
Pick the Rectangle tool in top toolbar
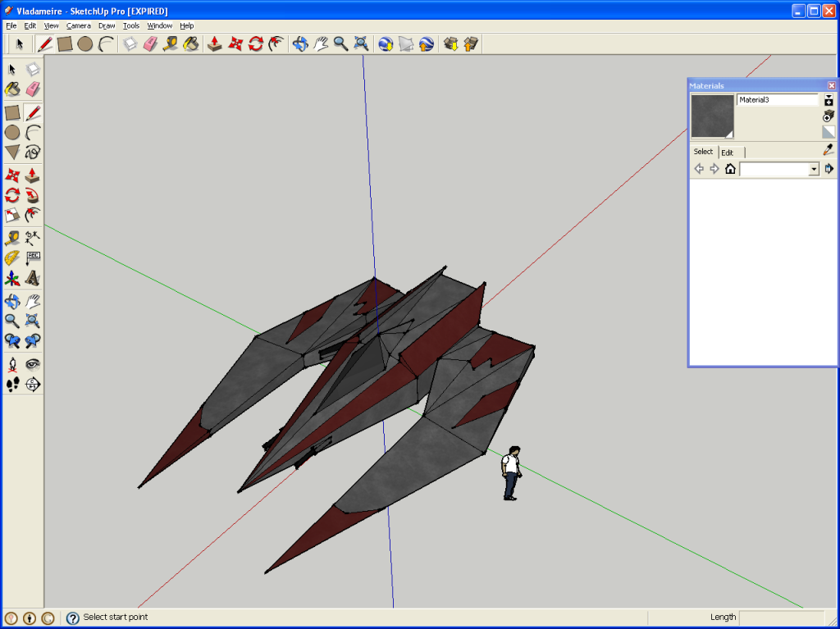click(x=65, y=44)
